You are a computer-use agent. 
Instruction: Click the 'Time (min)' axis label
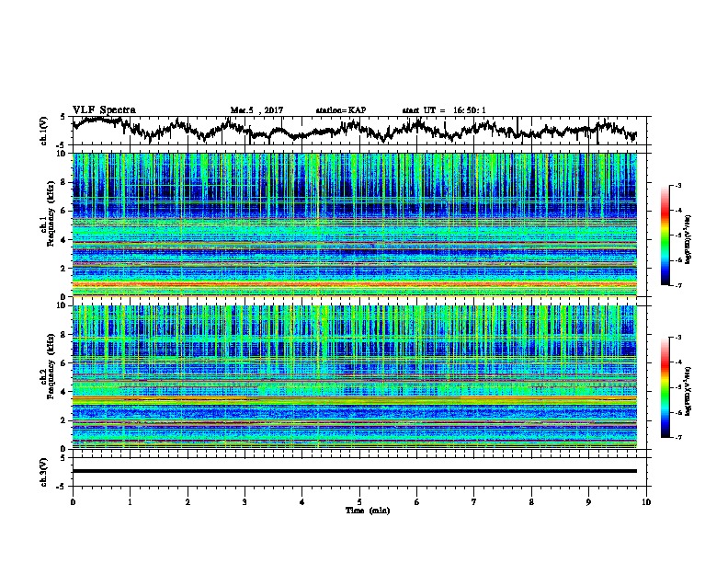(368, 511)
